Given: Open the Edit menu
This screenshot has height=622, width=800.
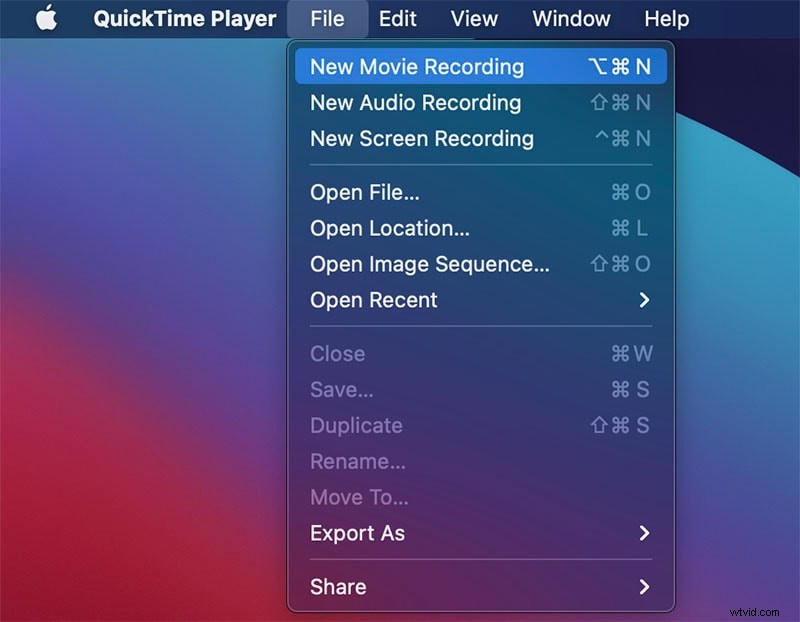Looking at the screenshot, I should 397,18.
